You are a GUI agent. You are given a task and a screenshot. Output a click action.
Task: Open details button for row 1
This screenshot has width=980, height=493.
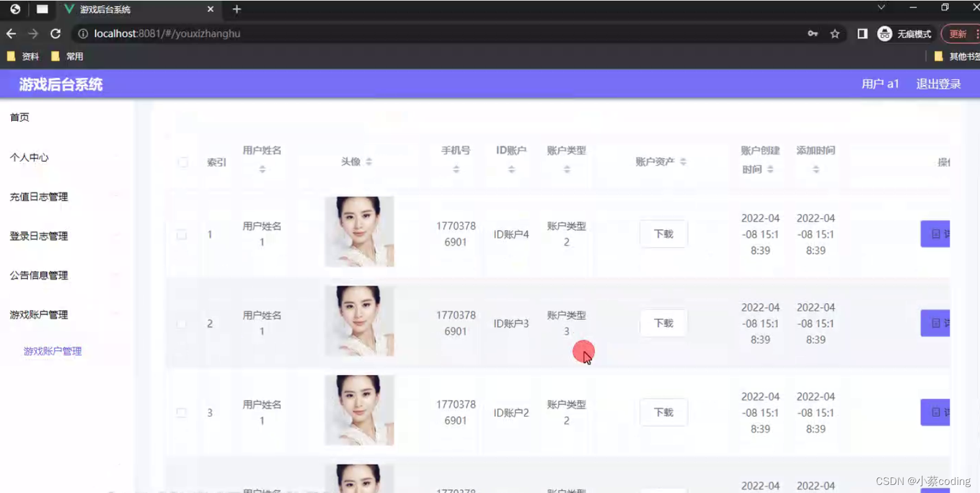coord(935,234)
